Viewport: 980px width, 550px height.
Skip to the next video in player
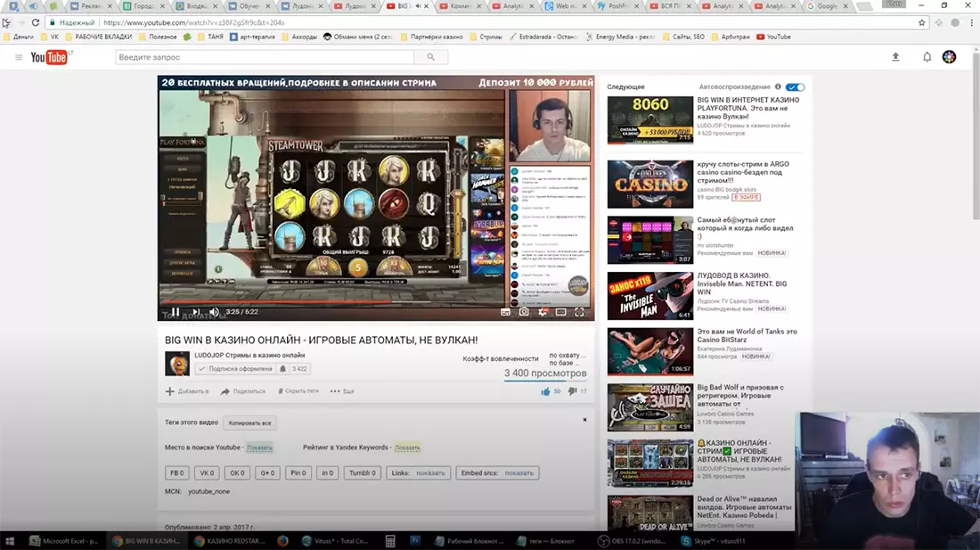(x=195, y=312)
